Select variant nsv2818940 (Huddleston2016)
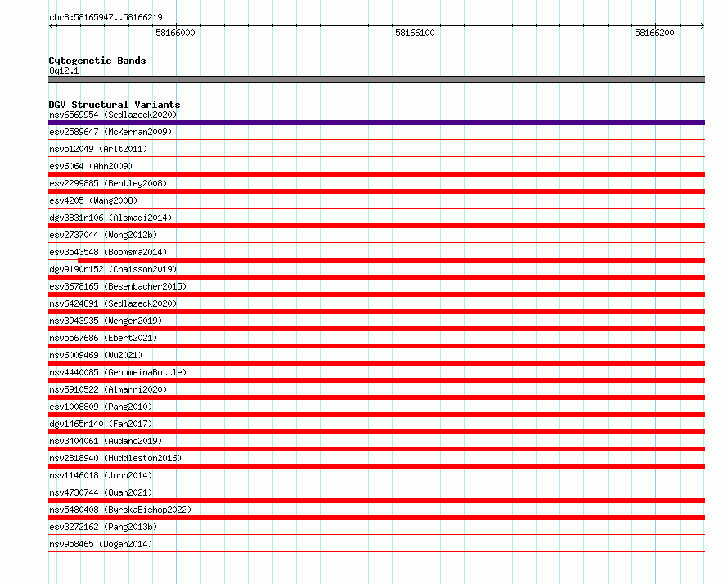The image size is (728, 584). [115, 458]
